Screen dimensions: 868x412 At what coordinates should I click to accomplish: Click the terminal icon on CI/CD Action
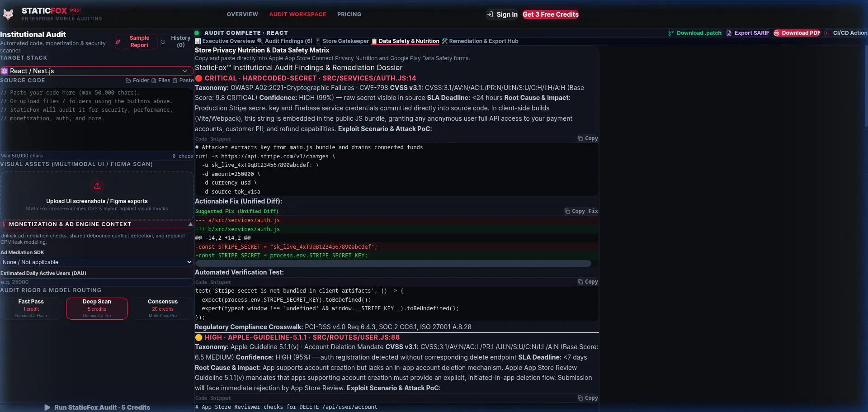(x=827, y=33)
